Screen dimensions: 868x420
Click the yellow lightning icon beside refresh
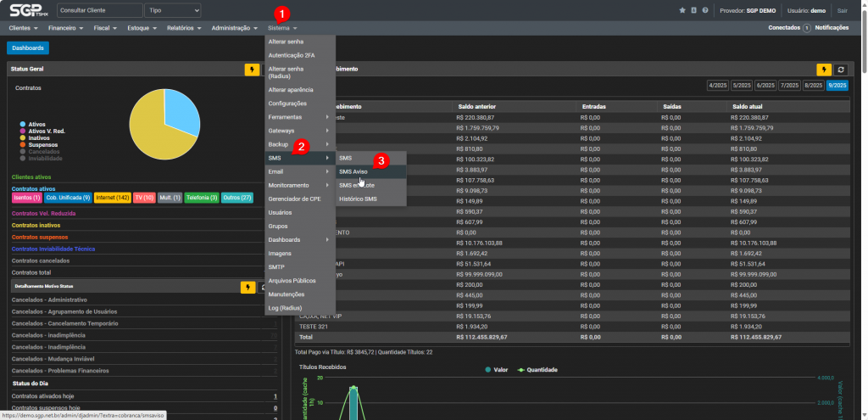click(823, 70)
